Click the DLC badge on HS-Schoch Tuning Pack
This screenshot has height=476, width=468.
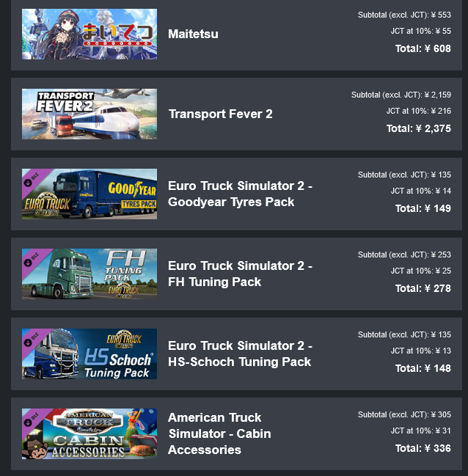tap(32, 339)
